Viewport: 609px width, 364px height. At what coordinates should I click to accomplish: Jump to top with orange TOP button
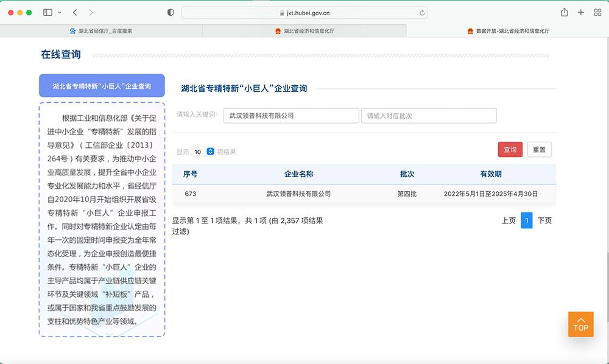580,324
